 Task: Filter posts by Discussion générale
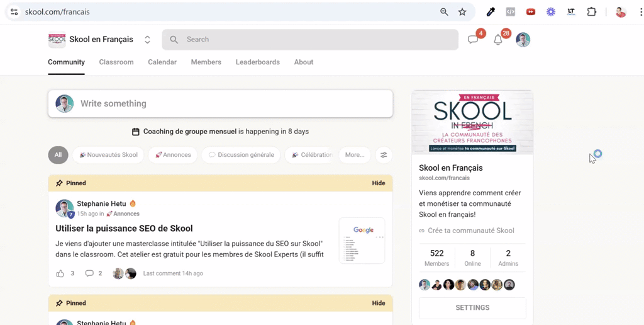(241, 155)
